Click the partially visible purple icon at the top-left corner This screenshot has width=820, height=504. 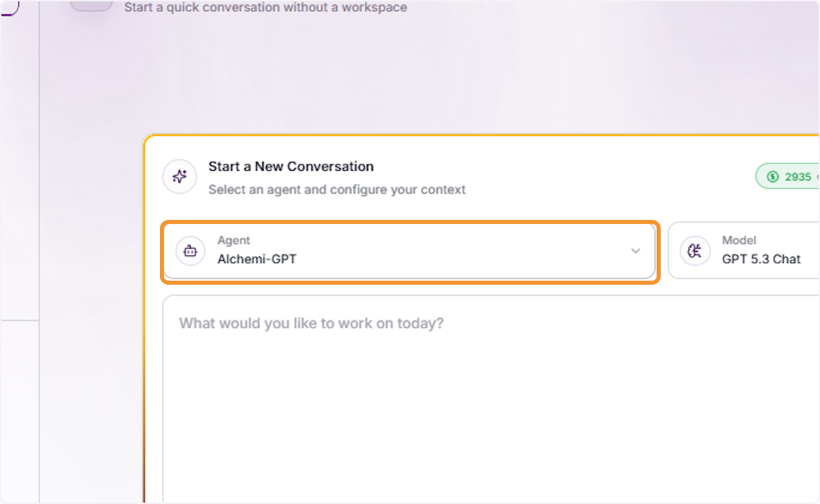tap(10, 8)
